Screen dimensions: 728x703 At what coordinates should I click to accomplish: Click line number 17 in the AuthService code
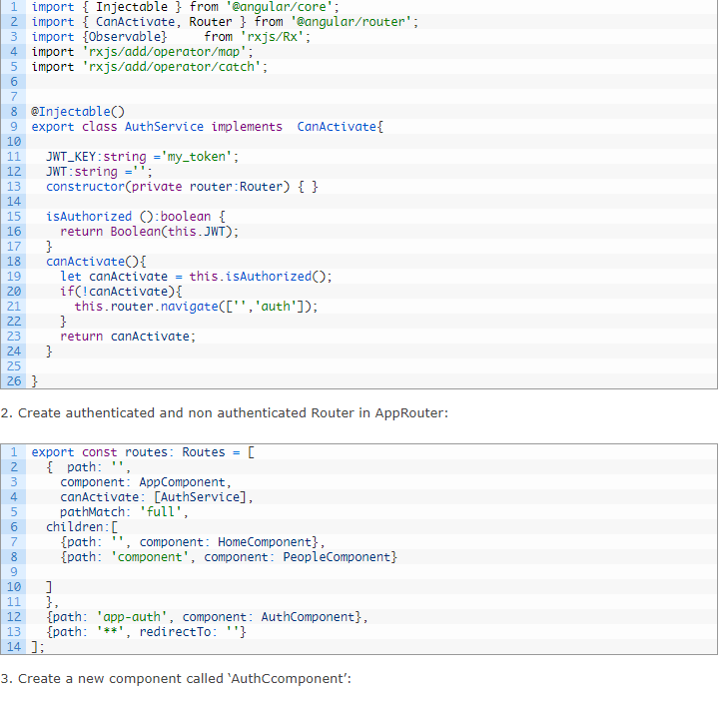14,247
